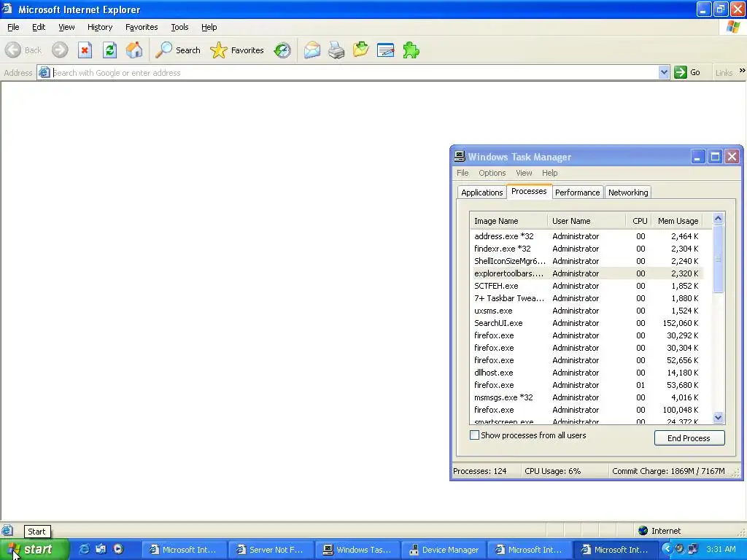Stop page loading with the red X icon

click(x=85, y=50)
